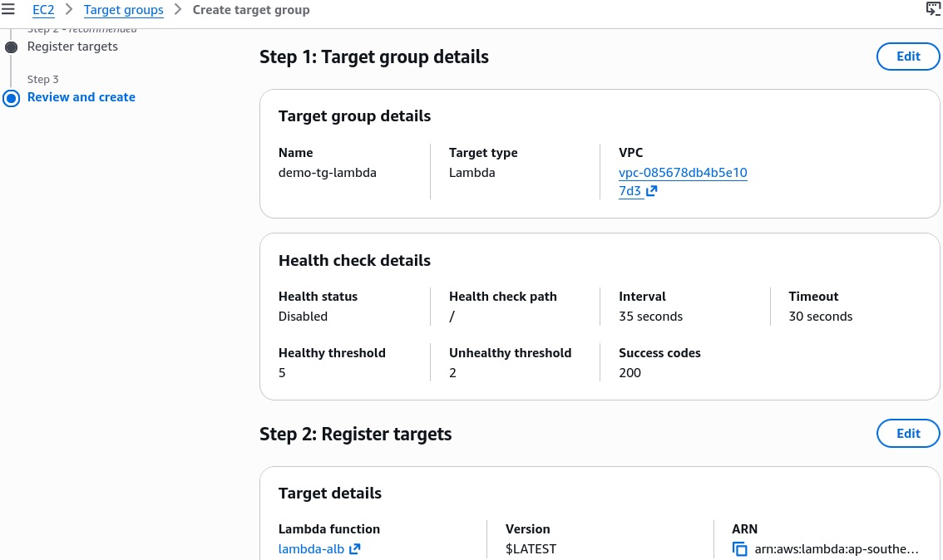Click the demo-tg-lambda name value
The width and height of the screenshot is (943, 560).
pyautogui.click(x=327, y=173)
